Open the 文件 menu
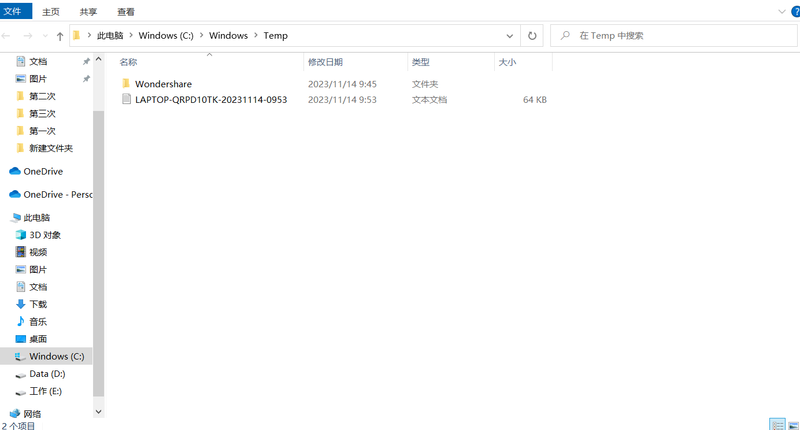This screenshot has width=800, height=430. click(x=13, y=12)
